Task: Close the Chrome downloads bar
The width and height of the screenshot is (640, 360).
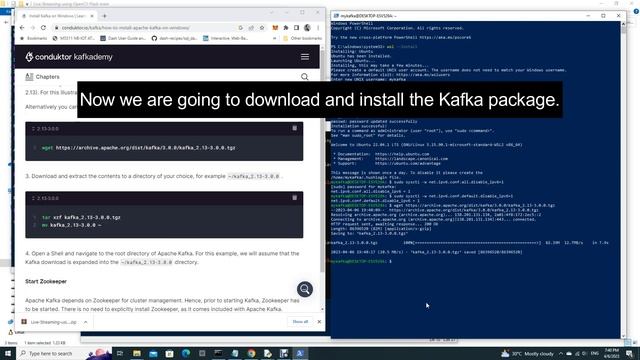Action: [319, 322]
